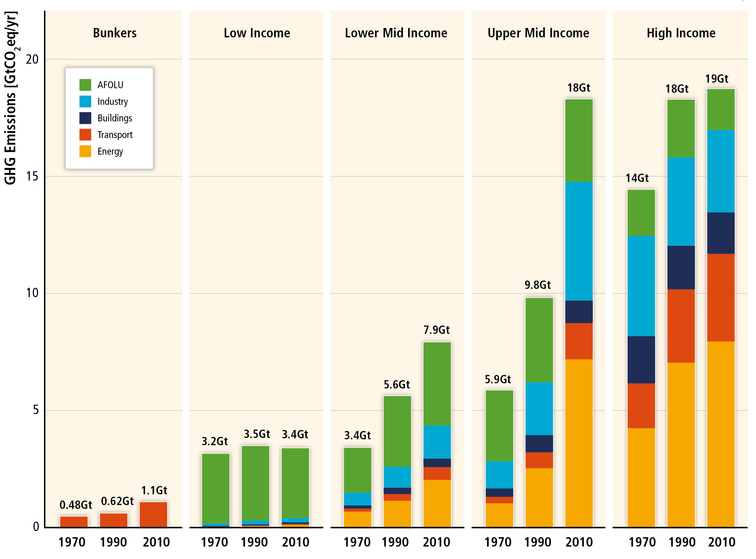This screenshot has height=559, width=756.
Task: Click the 1.1Gt Bunkers 2010 bar label
Action: (x=154, y=490)
